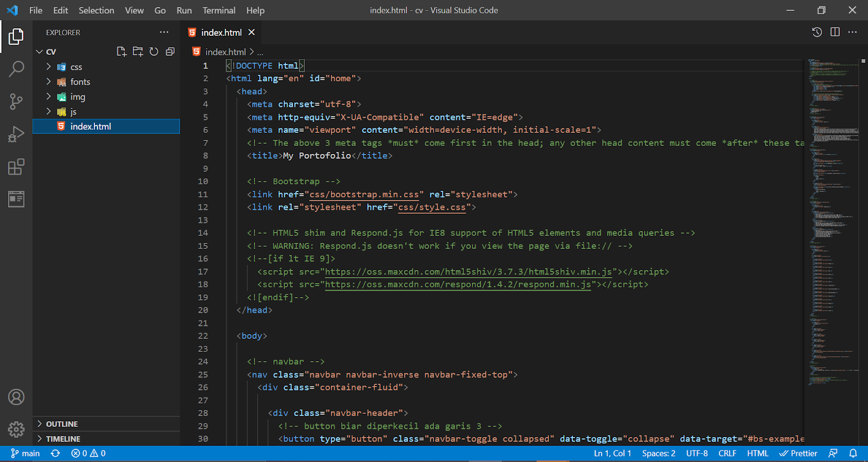Click the New Folder icon in Explorer
The width and height of the screenshot is (868, 462).
pyautogui.click(x=138, y=52)
